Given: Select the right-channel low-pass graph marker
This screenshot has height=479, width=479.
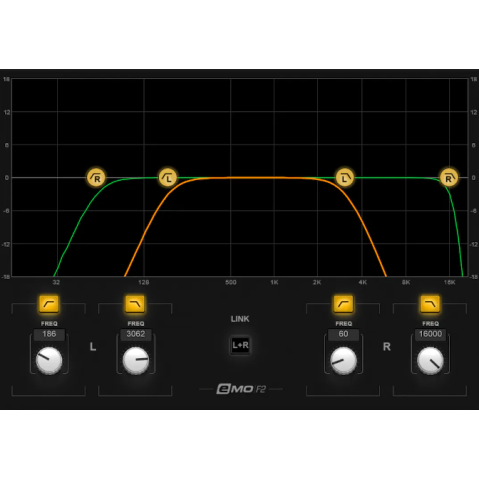Looking at the screenshot, I should 449,177.
